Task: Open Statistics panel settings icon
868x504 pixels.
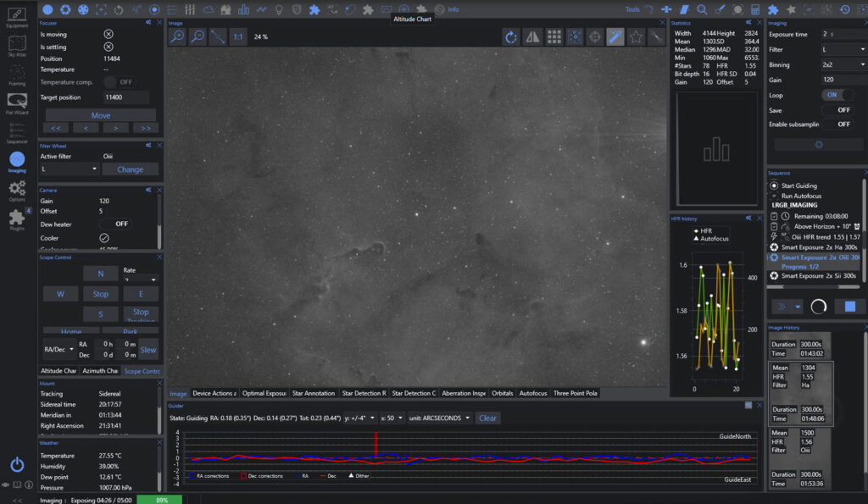Action: pyautogui.click(x=748, y=23)
